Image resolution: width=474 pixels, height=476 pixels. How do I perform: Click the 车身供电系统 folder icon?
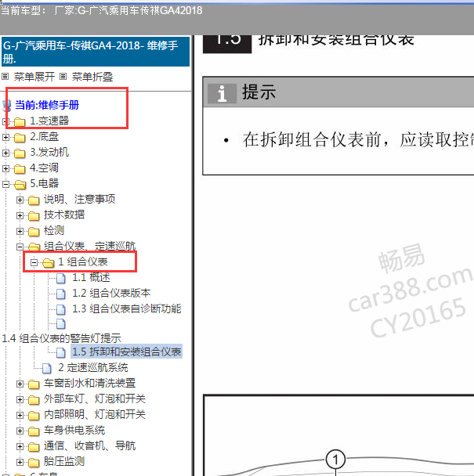pyautogui.click(x=34, y=431)
